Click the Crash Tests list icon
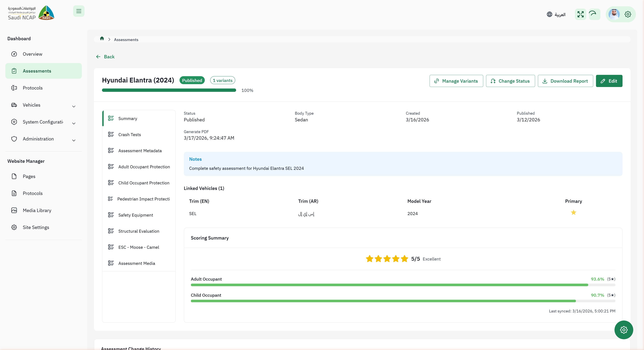 pyautogui.click(x=111, y=134)
